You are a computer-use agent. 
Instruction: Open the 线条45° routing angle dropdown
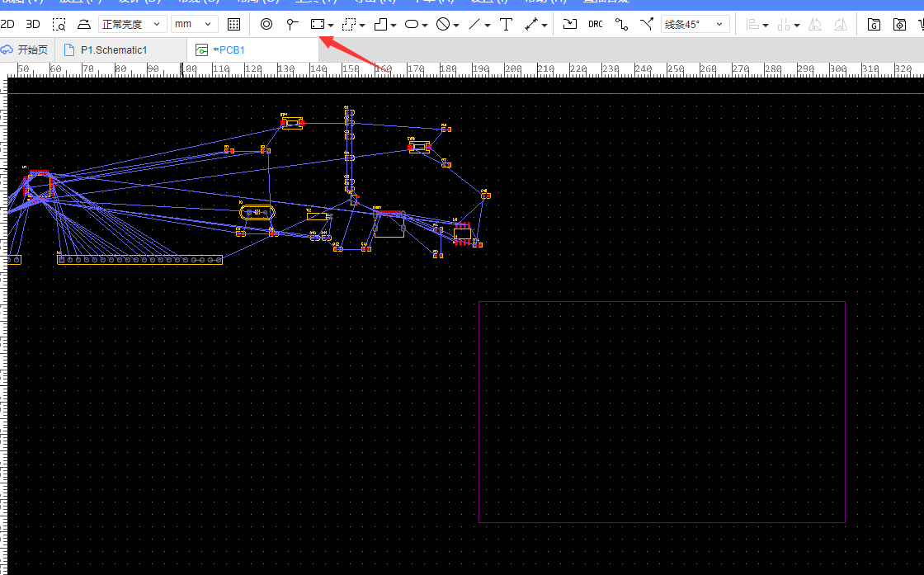tap(695, 25)
